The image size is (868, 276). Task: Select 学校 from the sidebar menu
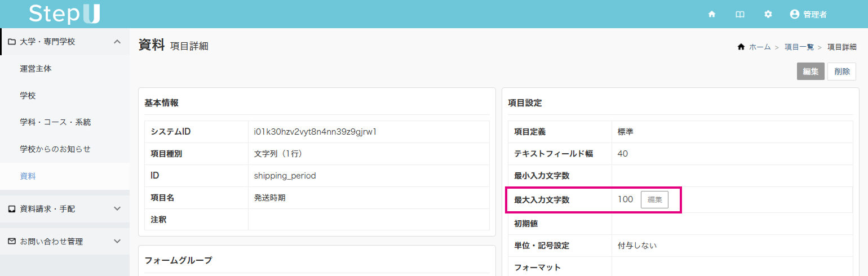28,96
